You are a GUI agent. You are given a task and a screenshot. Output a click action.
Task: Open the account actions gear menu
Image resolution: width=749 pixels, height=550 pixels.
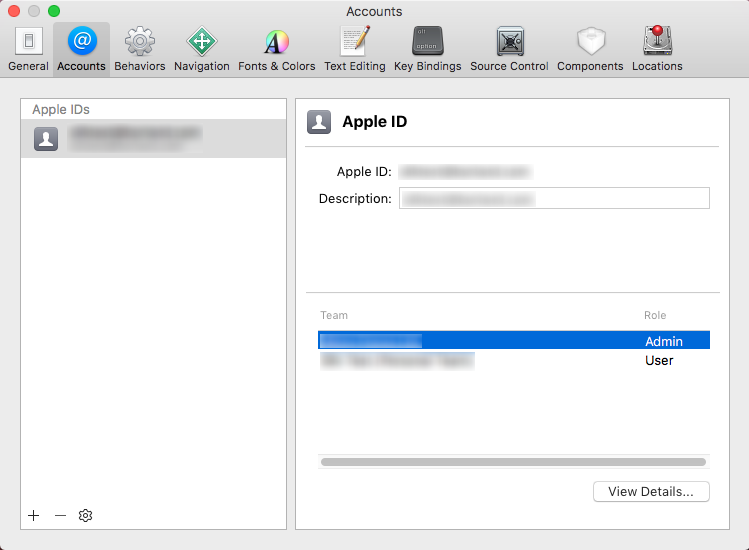pos(86,515)
